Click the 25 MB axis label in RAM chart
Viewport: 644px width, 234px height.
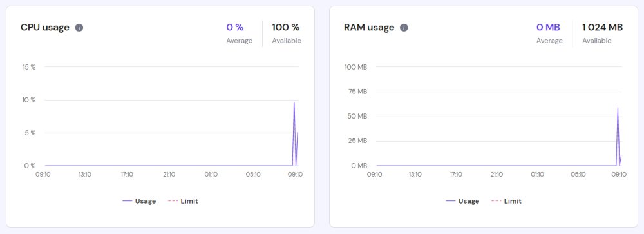357,141
